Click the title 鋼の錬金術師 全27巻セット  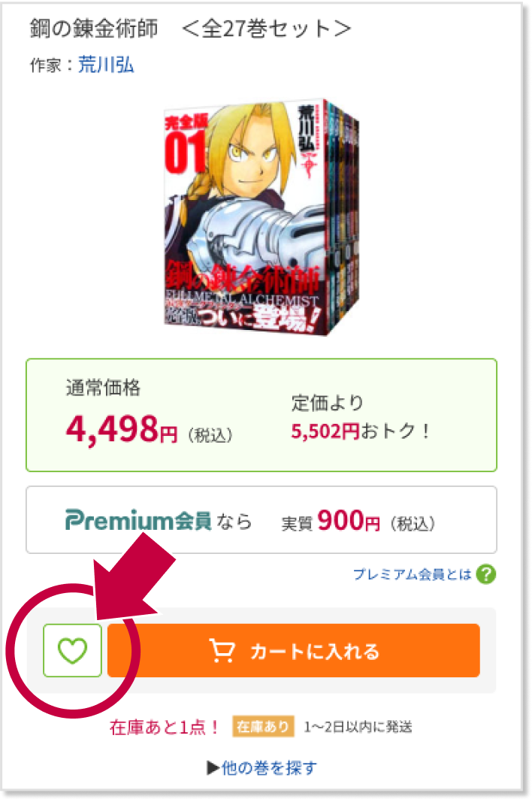pos(190,28)
